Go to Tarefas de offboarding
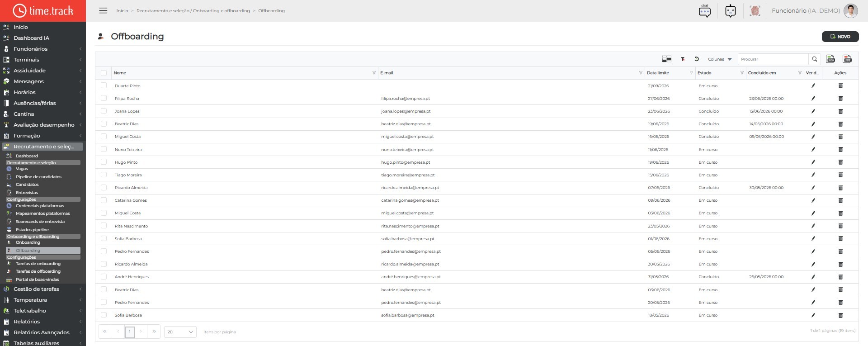The image size is (868, 346). click(38, 271)
